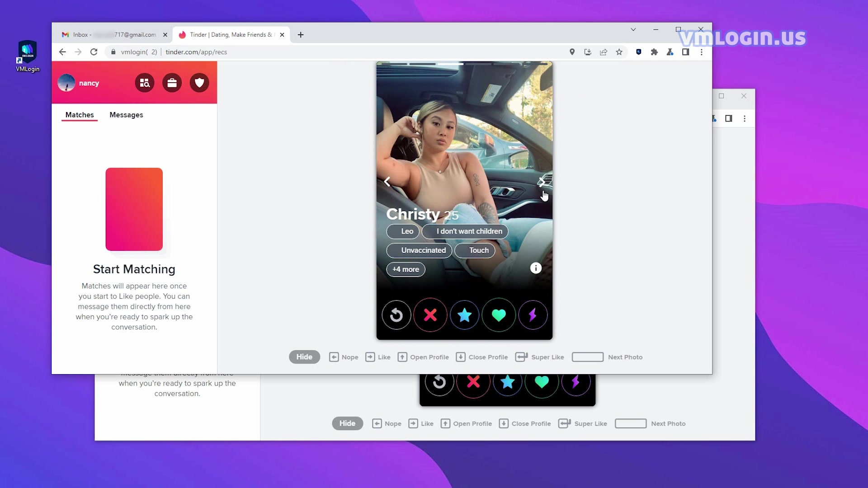The image size is (868, 488).
Task: Click the blue Super Like star button
Action: [x=464, y=315]
